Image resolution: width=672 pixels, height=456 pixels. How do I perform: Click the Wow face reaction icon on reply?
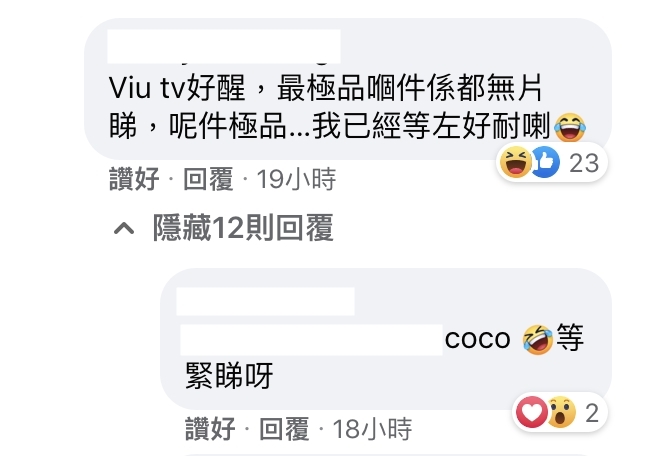tap(561, 412)
